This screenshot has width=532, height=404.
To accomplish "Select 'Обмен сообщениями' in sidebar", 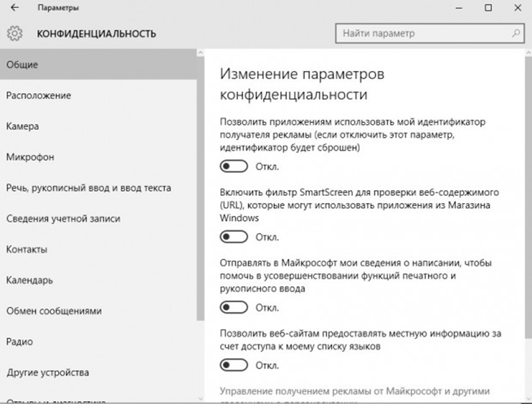I will pyautogui.click(x=54, y=311).
